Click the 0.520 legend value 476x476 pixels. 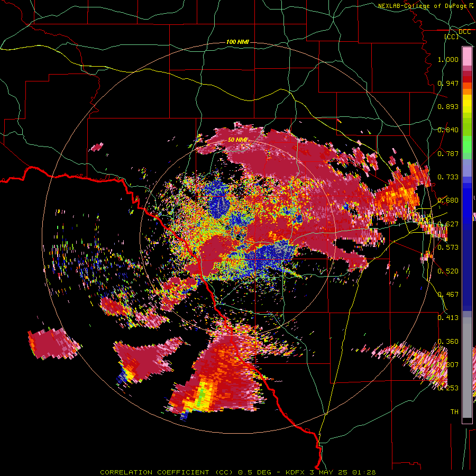(448, 271)
